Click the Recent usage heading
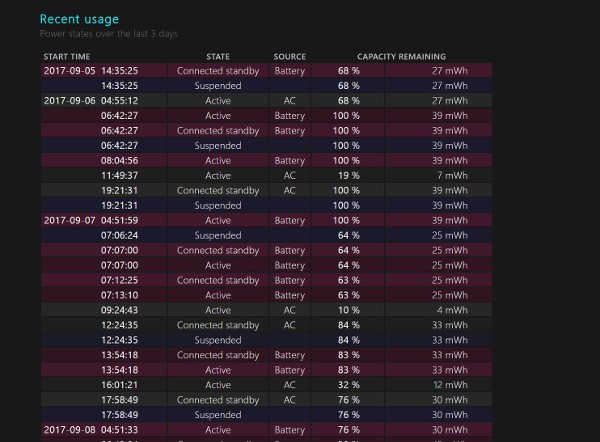Viewport: 600px width, 442px height. pyautogui.click(x=79, y=19)
